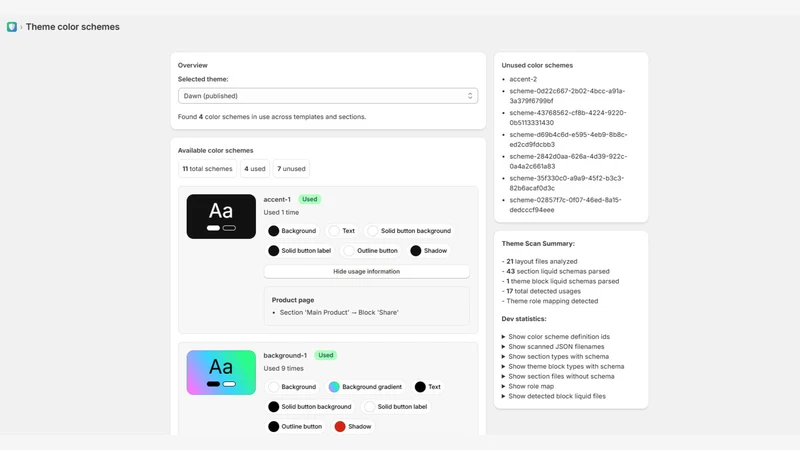Click the 11 total schemes badge
The width and height of the screenshot is (800, 450).
pos(207,168)
